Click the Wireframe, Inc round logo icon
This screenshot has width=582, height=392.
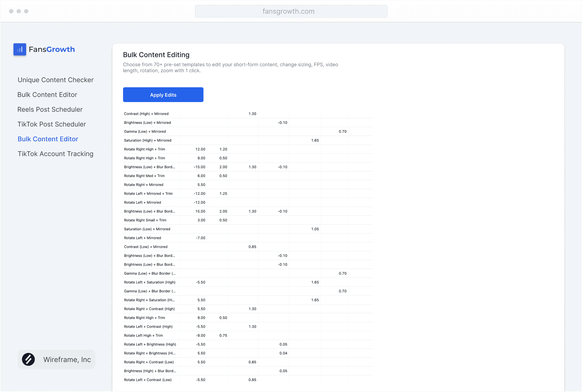[x=28, y=359]
